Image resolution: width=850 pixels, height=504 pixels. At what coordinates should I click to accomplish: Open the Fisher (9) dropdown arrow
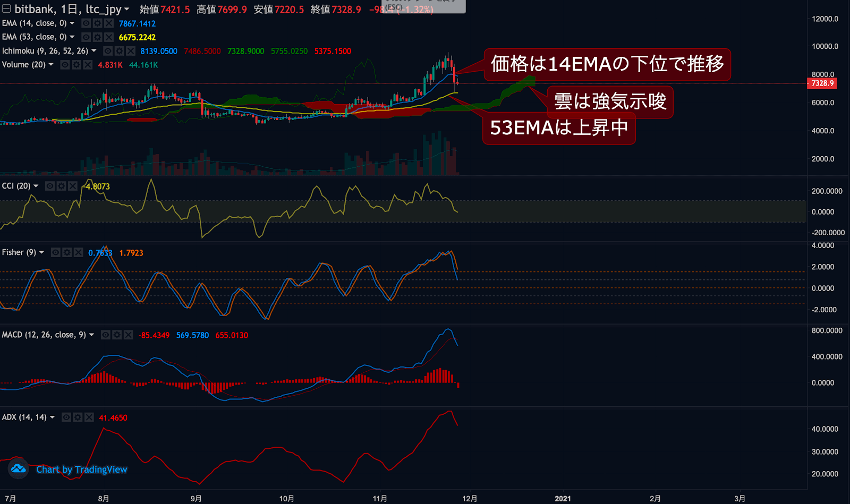point(41,252)
